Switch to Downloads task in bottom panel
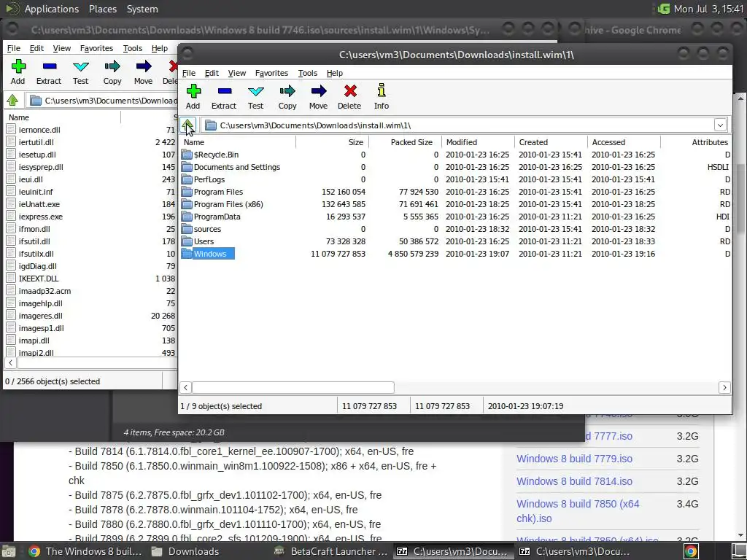This screenshot has height=560, width=747. point(185,551)
